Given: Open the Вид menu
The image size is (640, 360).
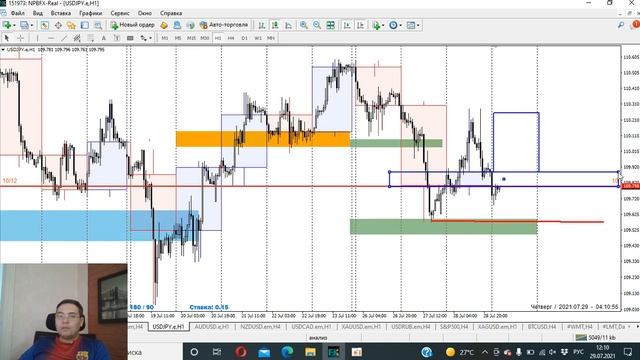Looking at the screenshot, I should (38, 13).
